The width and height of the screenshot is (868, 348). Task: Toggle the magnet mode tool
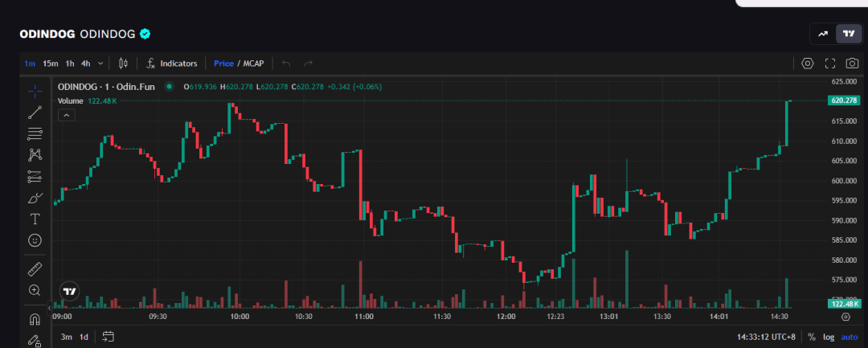click(35, 320)
